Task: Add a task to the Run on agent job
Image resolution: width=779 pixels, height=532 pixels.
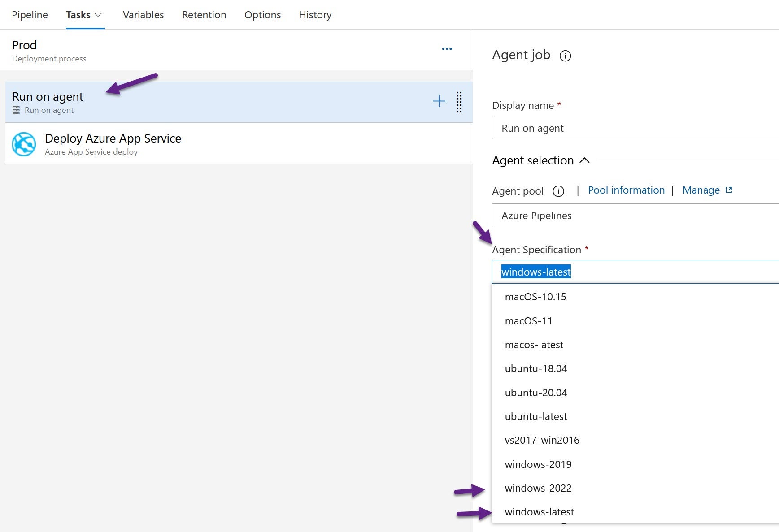Action: click(439, 101)
